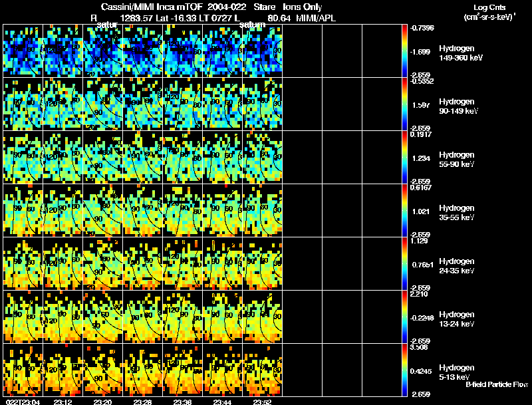Click the '23:12' time axis label
The width and height of the screenshot is (532, 405).
(x=63, y=402)
